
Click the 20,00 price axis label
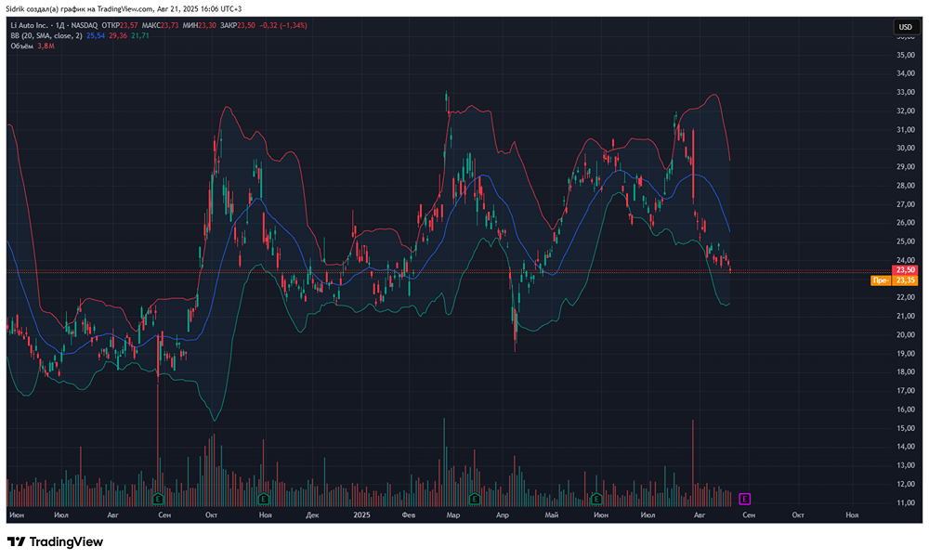coord(905,334)
